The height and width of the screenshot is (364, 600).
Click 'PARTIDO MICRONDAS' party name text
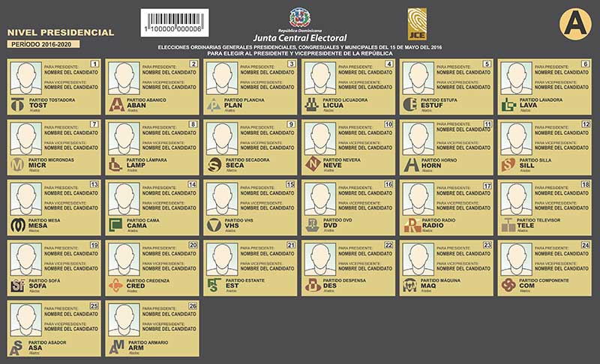tap(51, 160)
